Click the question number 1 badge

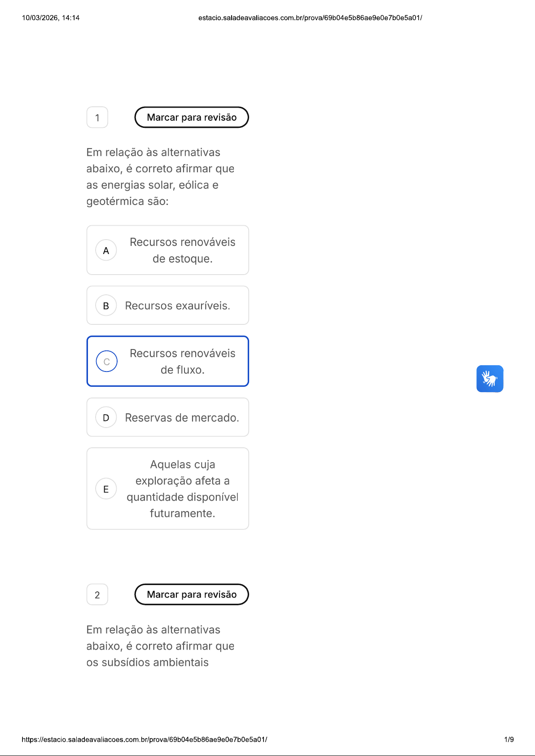click(x=97, y=118)
